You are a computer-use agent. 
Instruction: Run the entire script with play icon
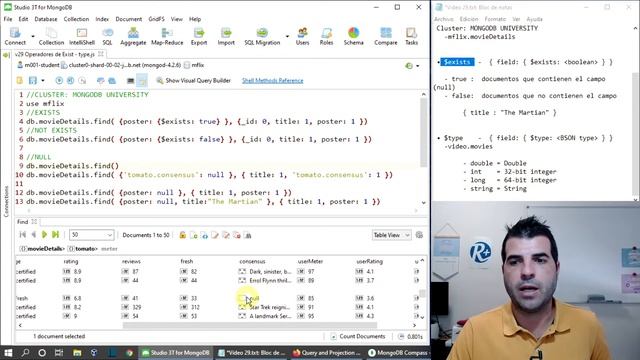click(x=59, y=80)
